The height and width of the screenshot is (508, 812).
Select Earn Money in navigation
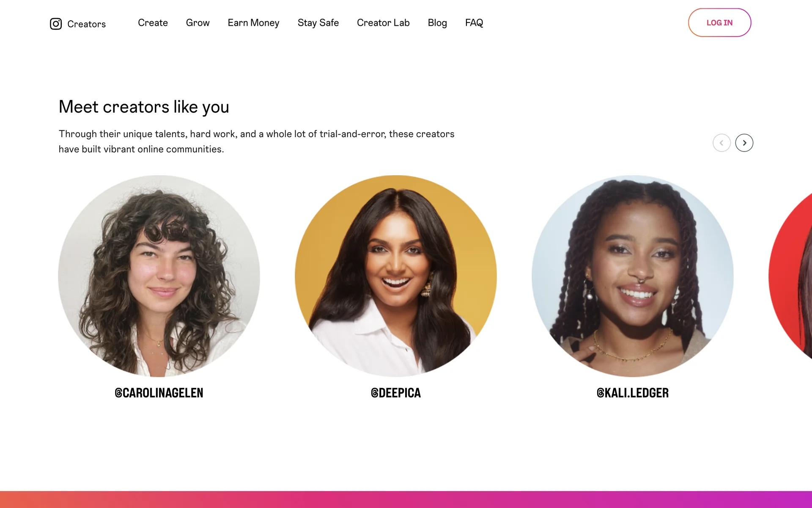[x=253, y=23]
